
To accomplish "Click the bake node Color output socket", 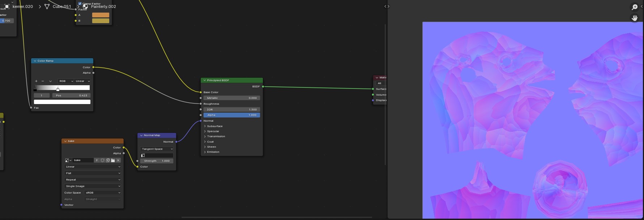I will coord(124,148).
